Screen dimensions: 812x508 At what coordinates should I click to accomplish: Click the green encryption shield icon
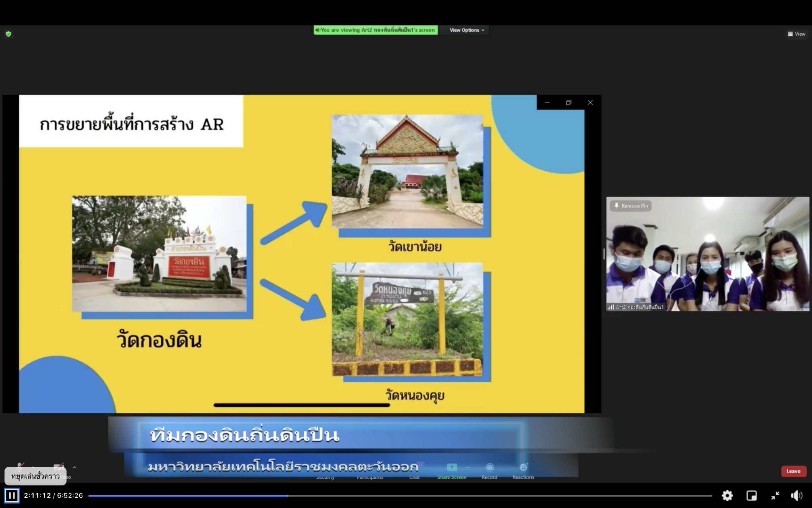tap(8, 34)
